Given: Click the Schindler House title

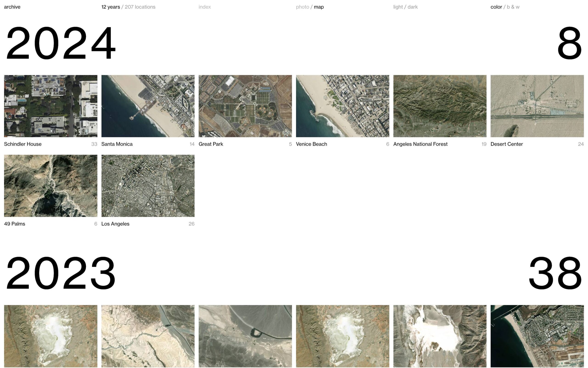Looking at the screenshot, I should tap(23, 144).
